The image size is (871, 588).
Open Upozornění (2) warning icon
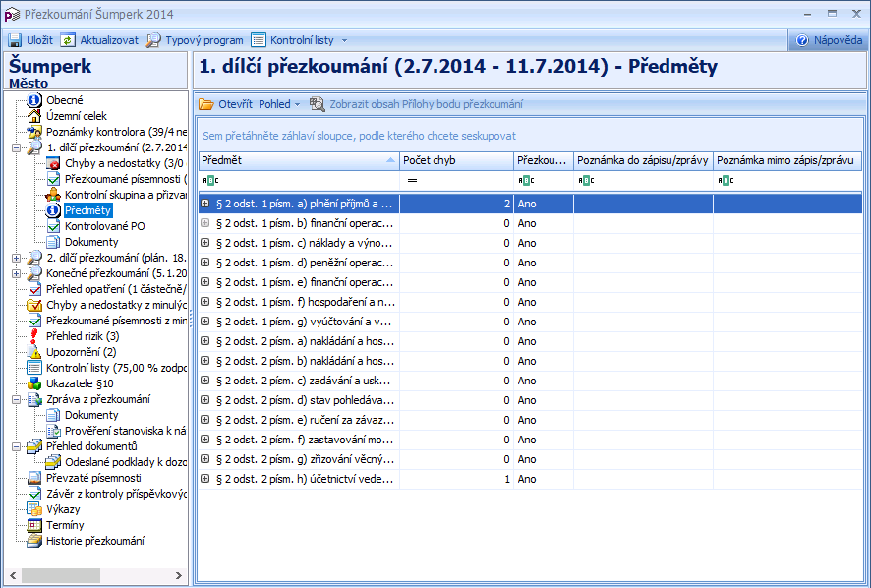[34, 352]
